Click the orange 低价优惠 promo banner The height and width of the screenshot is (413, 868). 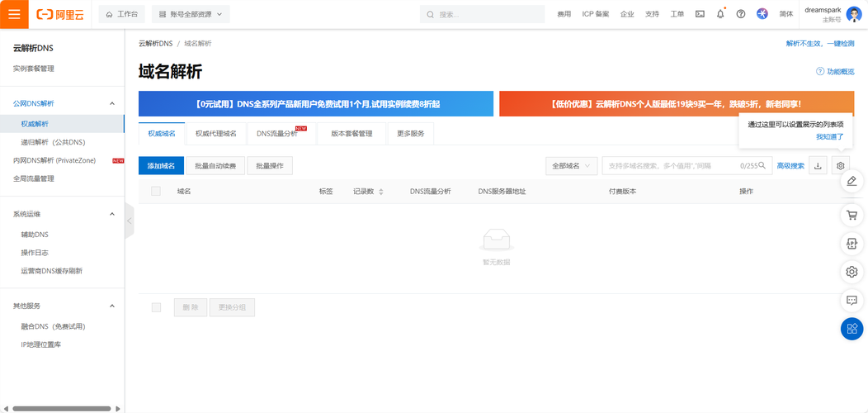[x=677, y=104]
